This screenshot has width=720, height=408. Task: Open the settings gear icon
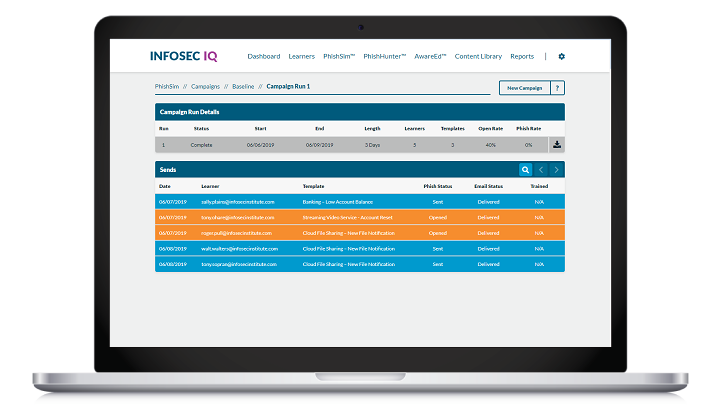click(561, 57)
